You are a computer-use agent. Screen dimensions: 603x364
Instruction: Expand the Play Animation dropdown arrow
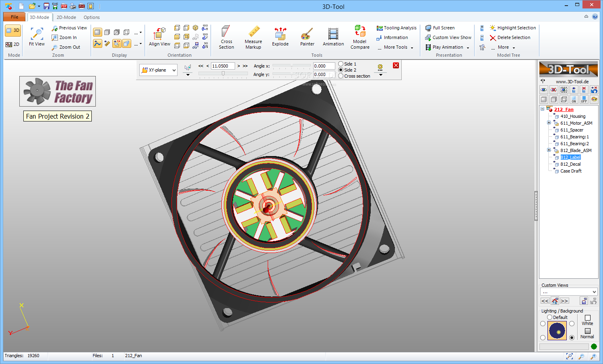[x=468, y=47]
